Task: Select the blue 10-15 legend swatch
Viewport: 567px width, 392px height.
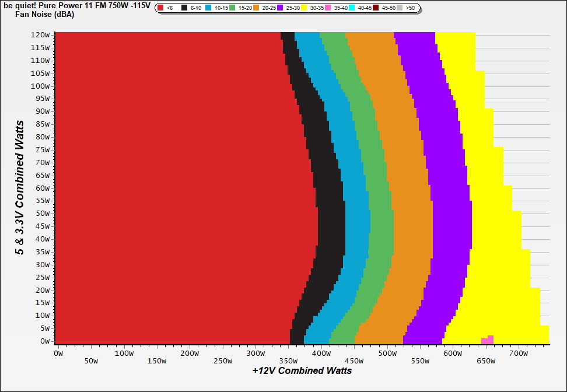Action: tap(209, 8)
